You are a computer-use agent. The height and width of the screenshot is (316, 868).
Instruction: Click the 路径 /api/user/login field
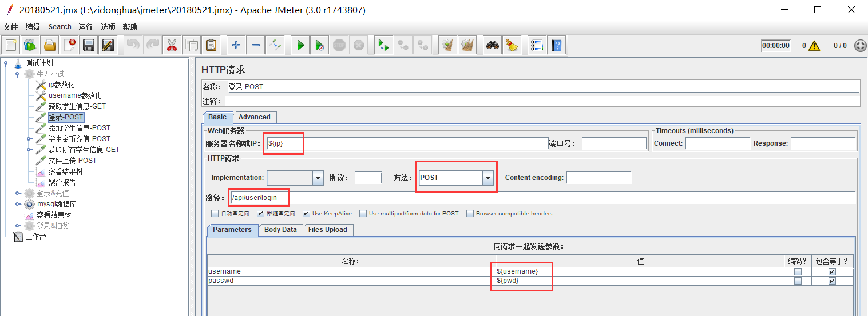point(542,198)
